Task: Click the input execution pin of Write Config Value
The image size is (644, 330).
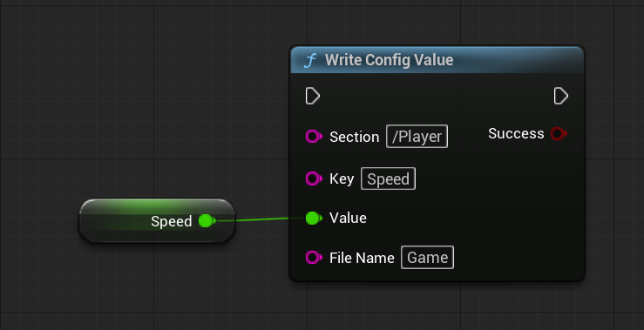Action: click(x=313, y=96)
